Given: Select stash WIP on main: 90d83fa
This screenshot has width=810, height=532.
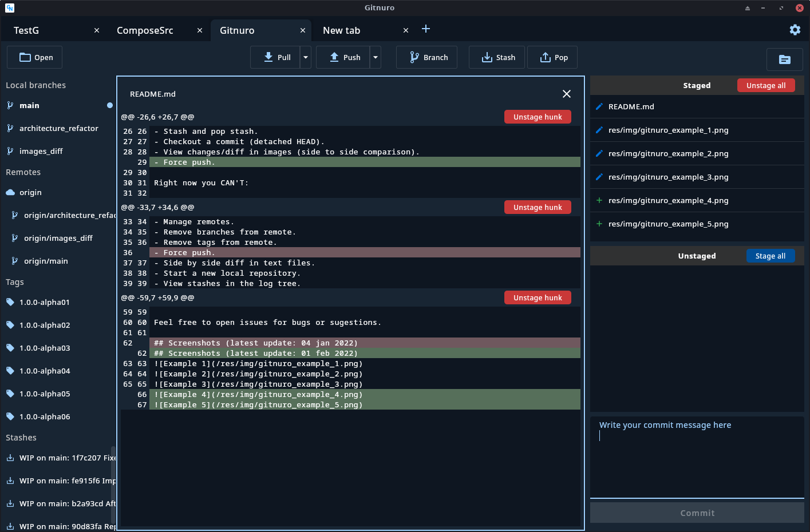Looking at the screenshot, I should pos(57,525).
